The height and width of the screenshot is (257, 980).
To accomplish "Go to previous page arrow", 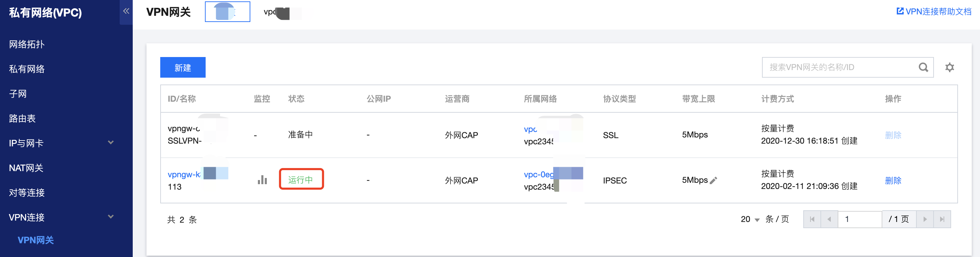I will [829, 219].
